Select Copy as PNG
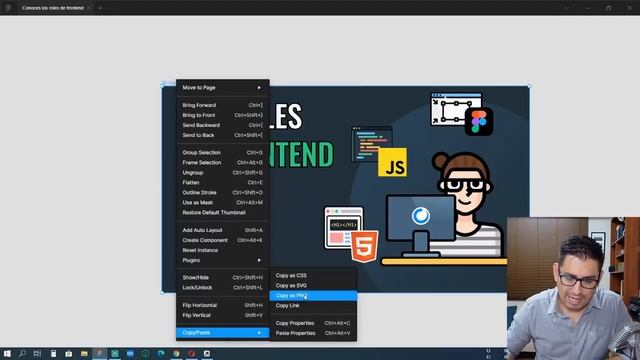The width and height of the screenshot is (640, 360). point(313,296)
